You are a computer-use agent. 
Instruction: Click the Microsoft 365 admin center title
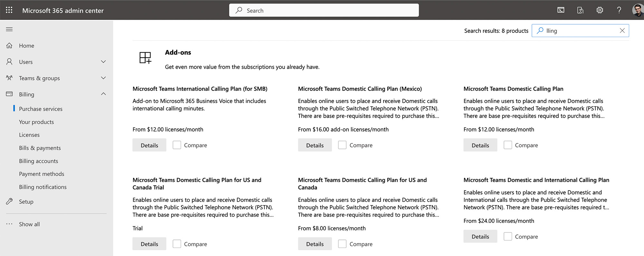click(x=63, y=10)
